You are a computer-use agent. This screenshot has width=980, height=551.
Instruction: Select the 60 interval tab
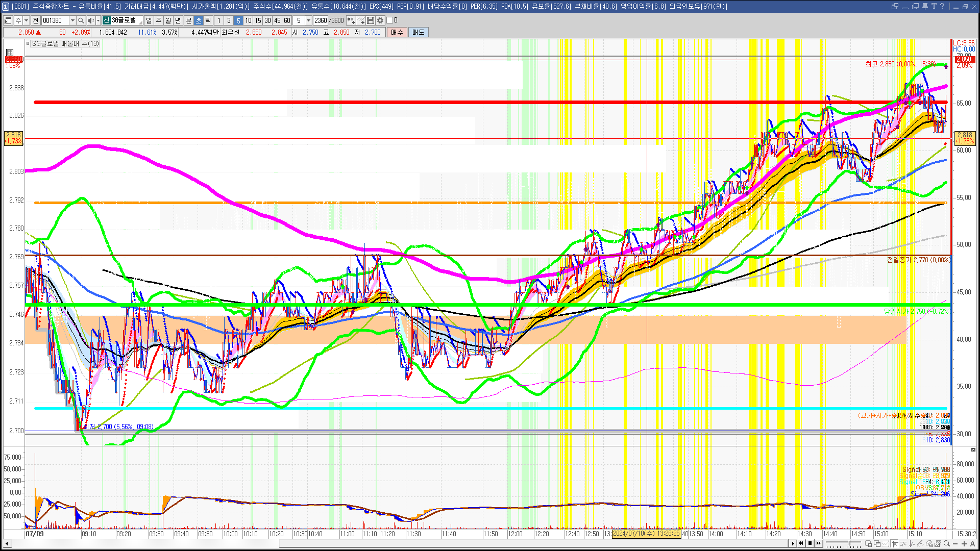[287, 20]
